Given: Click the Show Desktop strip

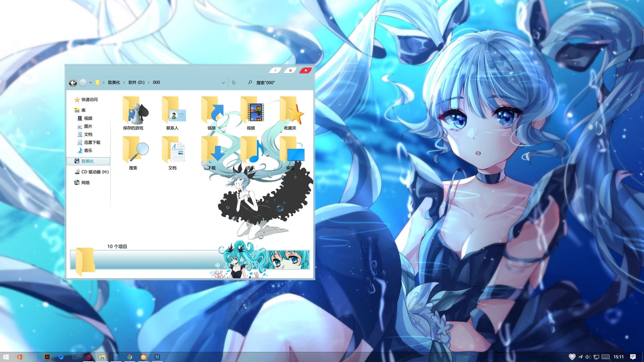Looking at the screenshot, I should (x=643, y=357).
